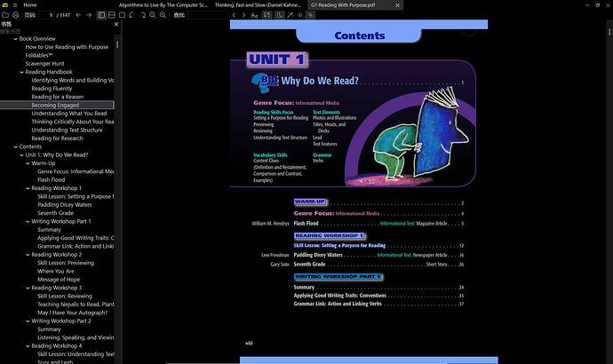Viewport: 613px width, 364px height.
Task: Collapse the Book Overview tree node
Action: point(16,39)
